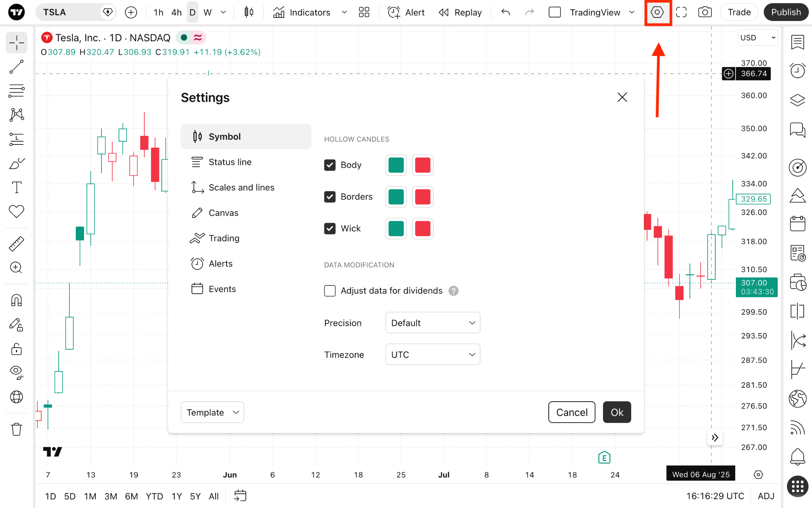Open the Timezone dropdown
This screenshot has height=508, width=812.
tap(433, 354)
